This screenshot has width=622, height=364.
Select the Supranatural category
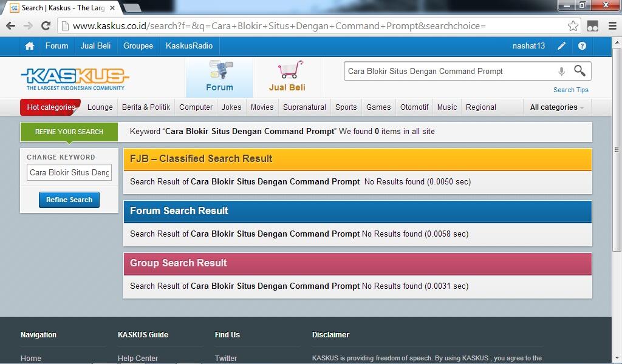point(304,107)
